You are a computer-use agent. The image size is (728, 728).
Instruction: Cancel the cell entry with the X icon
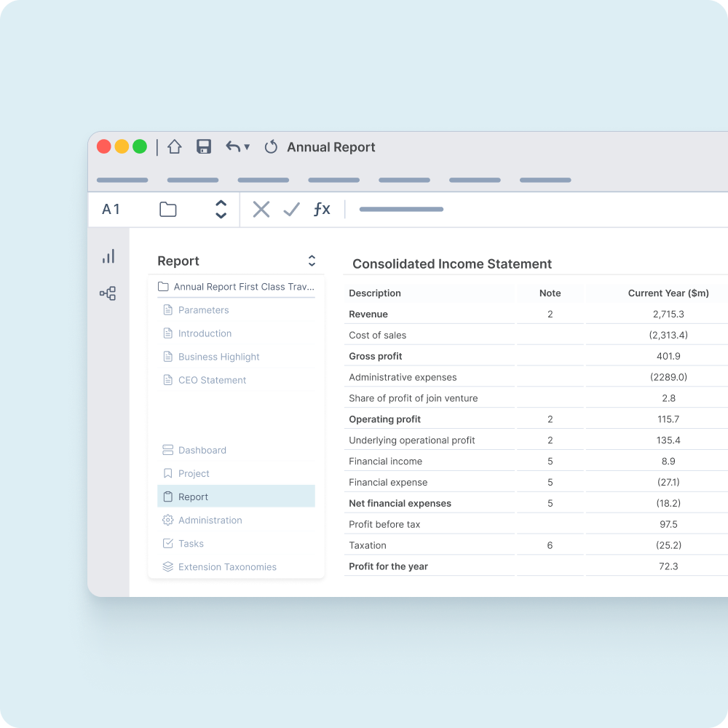(x=261, y=209)
